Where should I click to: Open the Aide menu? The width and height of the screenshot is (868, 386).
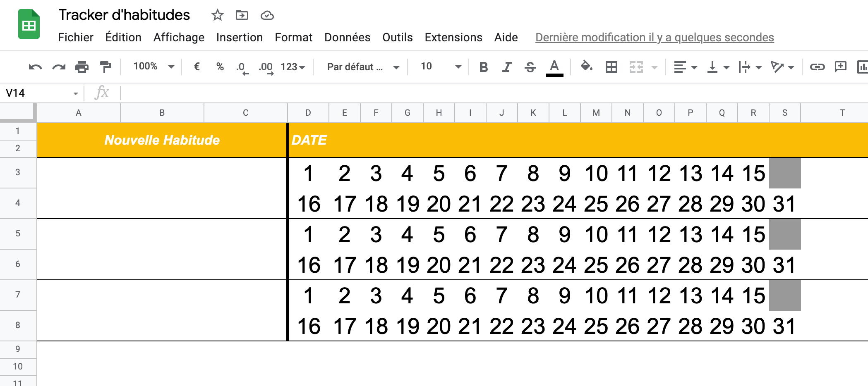506,37
